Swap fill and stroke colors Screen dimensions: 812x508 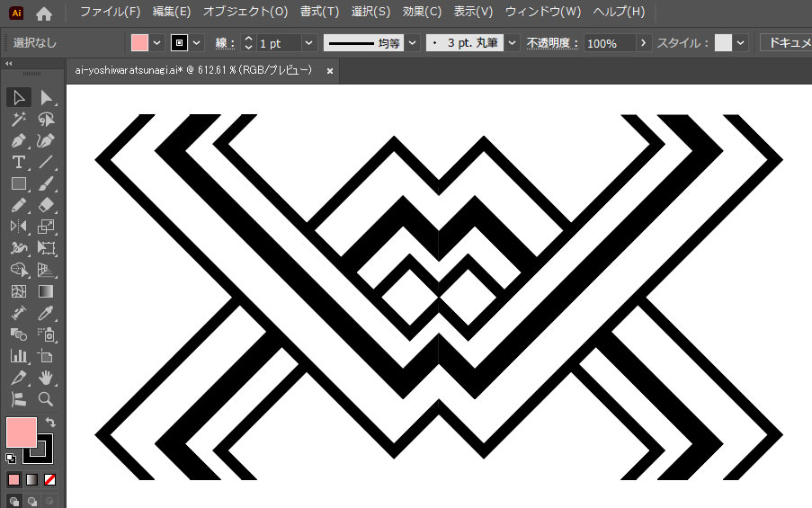click(50, 422)
